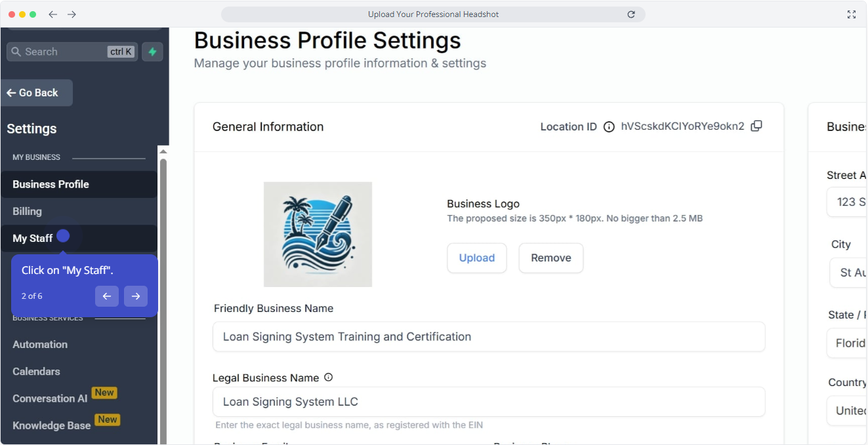The image size is (868, 445).
Task: Click the City input field
Action: coord(848,273)
